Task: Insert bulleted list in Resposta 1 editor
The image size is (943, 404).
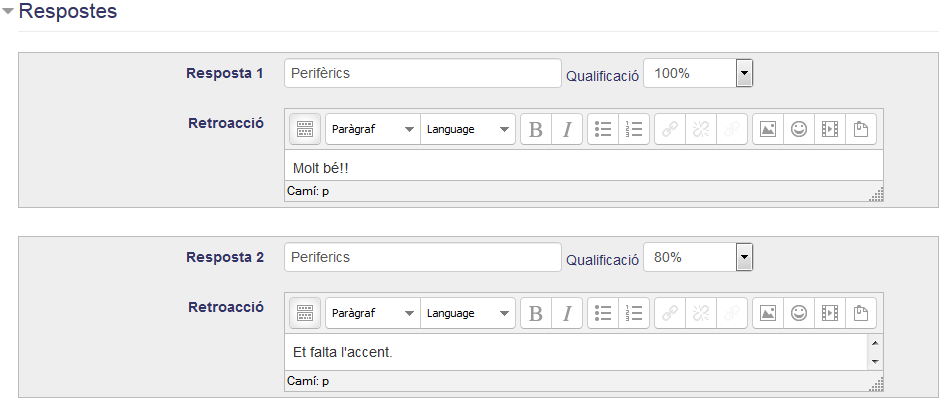Action: [603, 129]
